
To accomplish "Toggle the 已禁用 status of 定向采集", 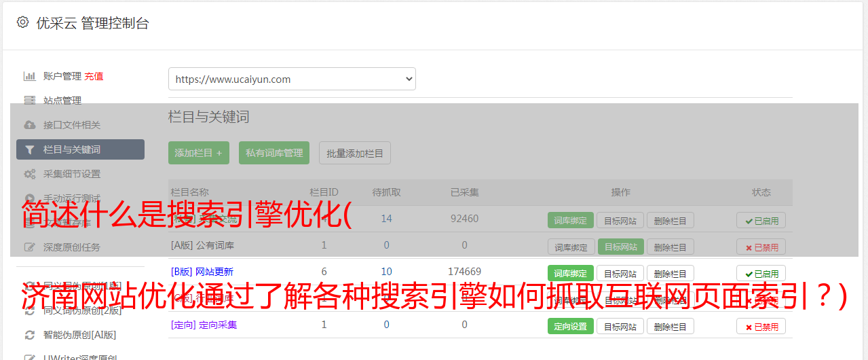I will pos(761,326).
